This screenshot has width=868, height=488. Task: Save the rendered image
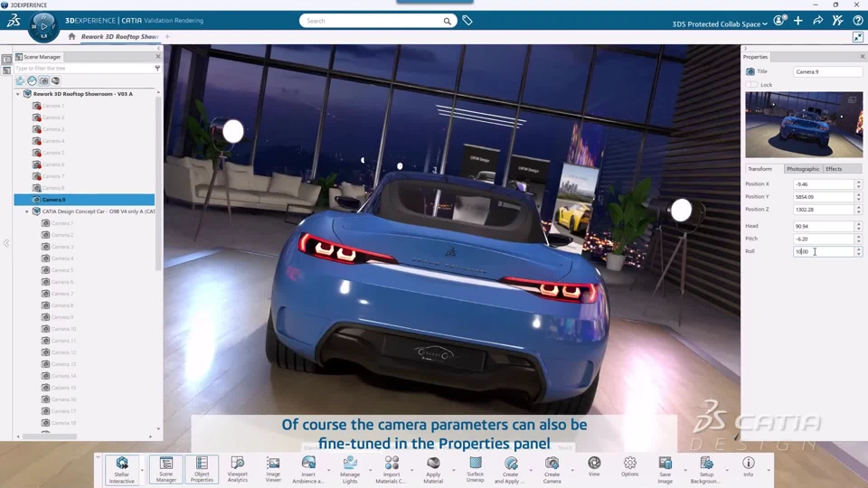[665, 469]
